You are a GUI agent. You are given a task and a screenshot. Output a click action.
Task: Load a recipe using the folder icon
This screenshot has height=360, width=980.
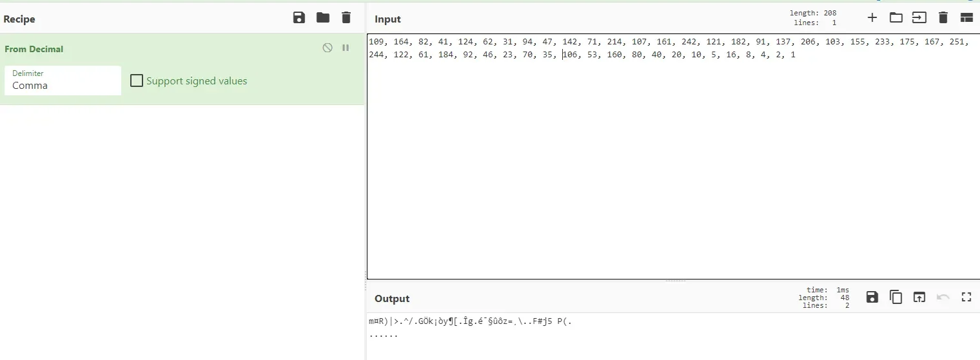click(x=323, y=18)
